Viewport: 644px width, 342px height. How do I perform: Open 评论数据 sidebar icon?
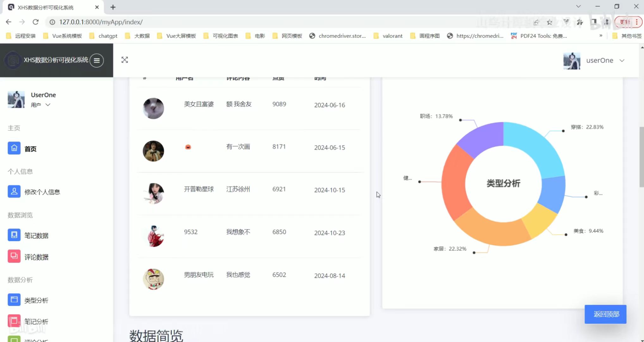click(x=14, y=256)
